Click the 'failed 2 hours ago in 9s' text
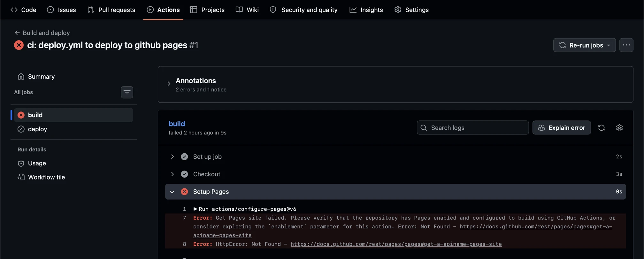 197,133
